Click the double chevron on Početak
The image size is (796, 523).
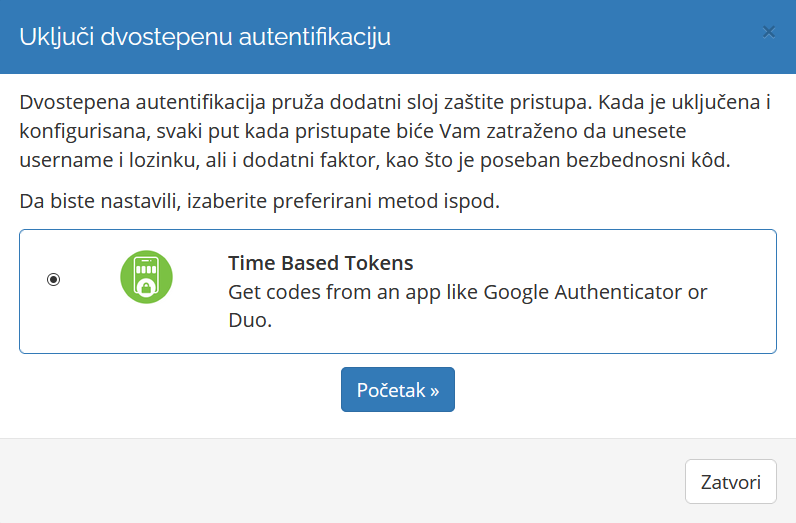click(x=434, y=390)
